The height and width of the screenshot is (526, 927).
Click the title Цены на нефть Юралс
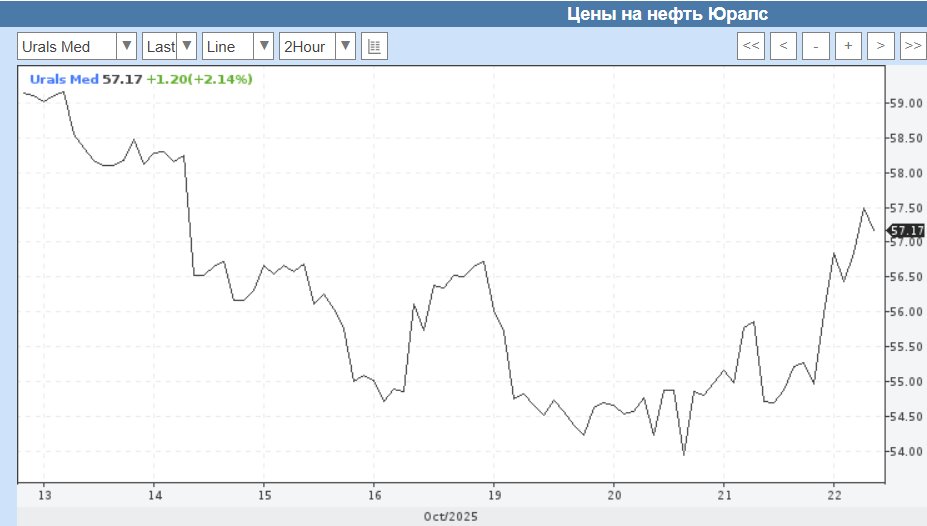click(x=667, y=13)
